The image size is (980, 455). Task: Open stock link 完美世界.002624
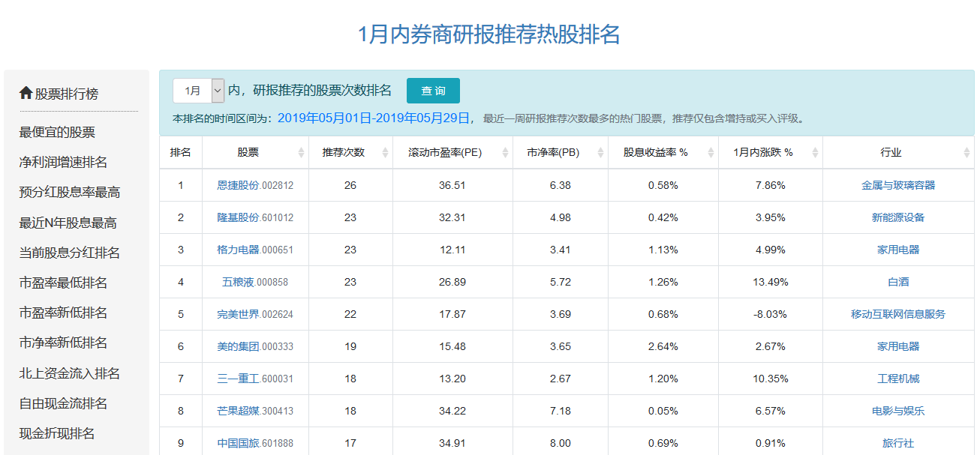[255, 314]
